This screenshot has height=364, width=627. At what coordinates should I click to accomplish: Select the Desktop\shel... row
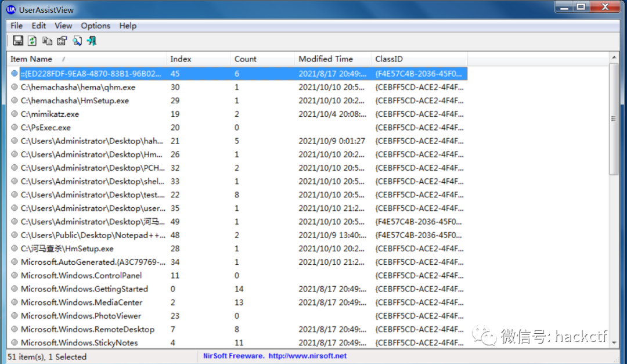tap(237, 181)
